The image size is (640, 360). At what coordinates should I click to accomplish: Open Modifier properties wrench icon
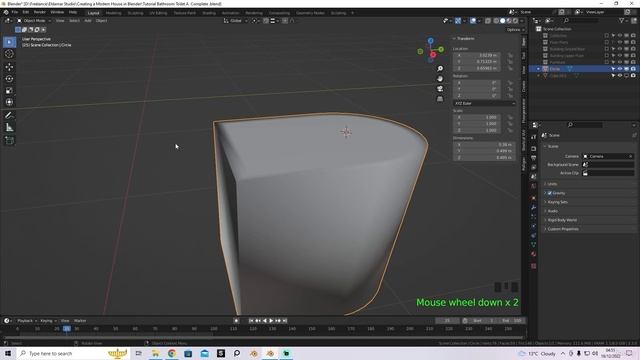pyautogui.click(x=533, y=207)
